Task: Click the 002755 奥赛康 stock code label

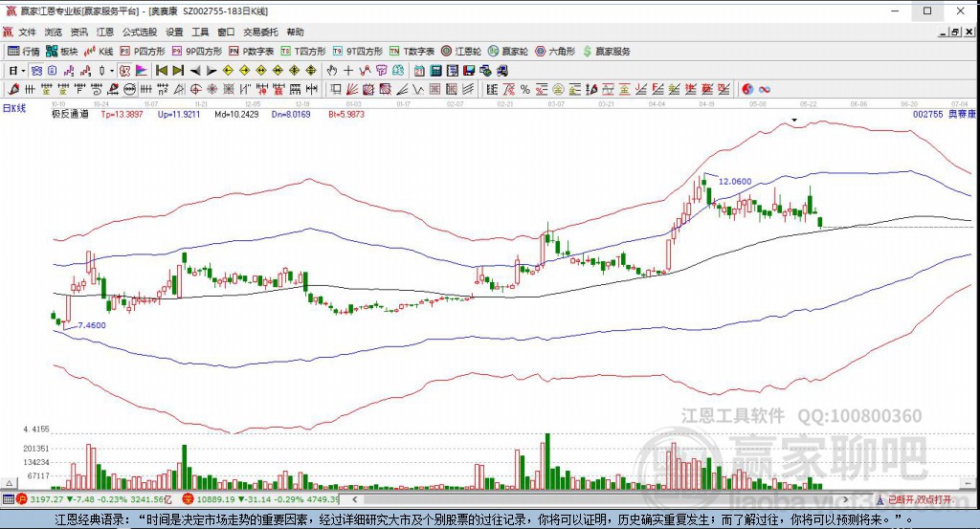Action: [x=944, y=114]
